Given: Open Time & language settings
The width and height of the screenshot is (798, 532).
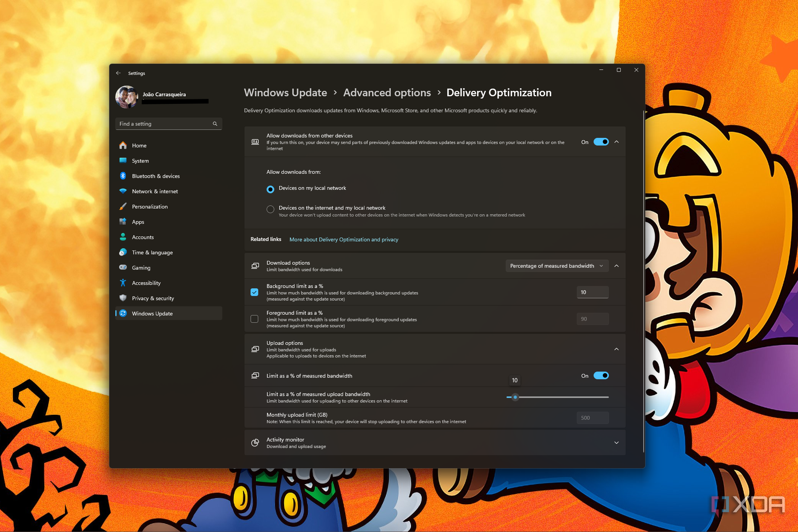Looking at the screenshot, I should pos(152,252).
